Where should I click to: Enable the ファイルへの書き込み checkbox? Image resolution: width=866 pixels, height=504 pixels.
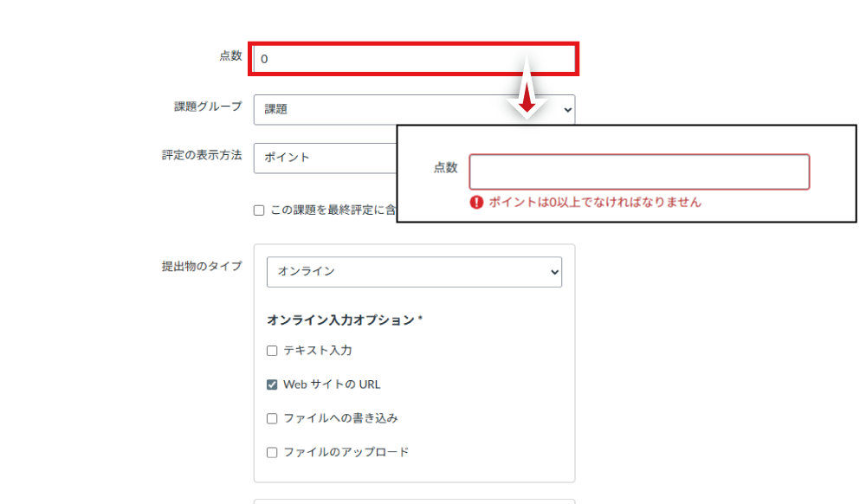coord(272,418)
